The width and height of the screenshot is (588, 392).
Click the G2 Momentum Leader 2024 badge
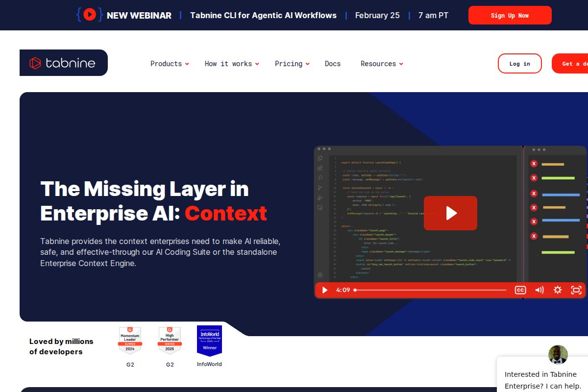point(130,341)
